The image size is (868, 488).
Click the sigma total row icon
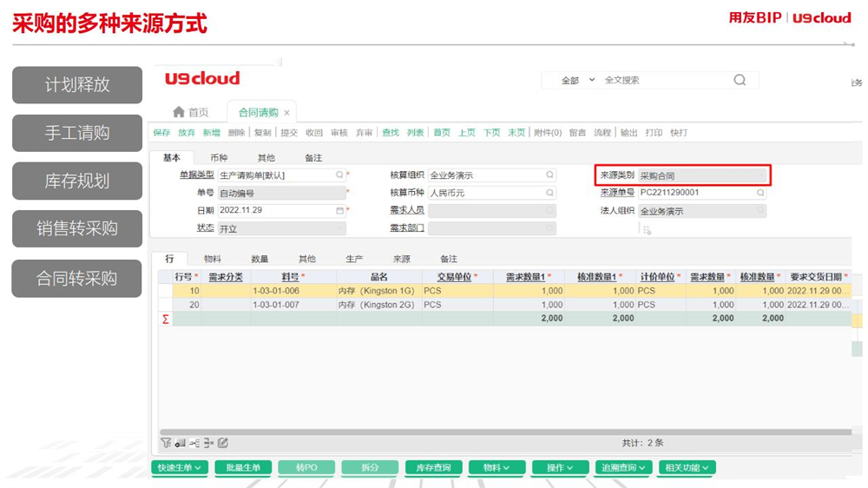(165, 319)
